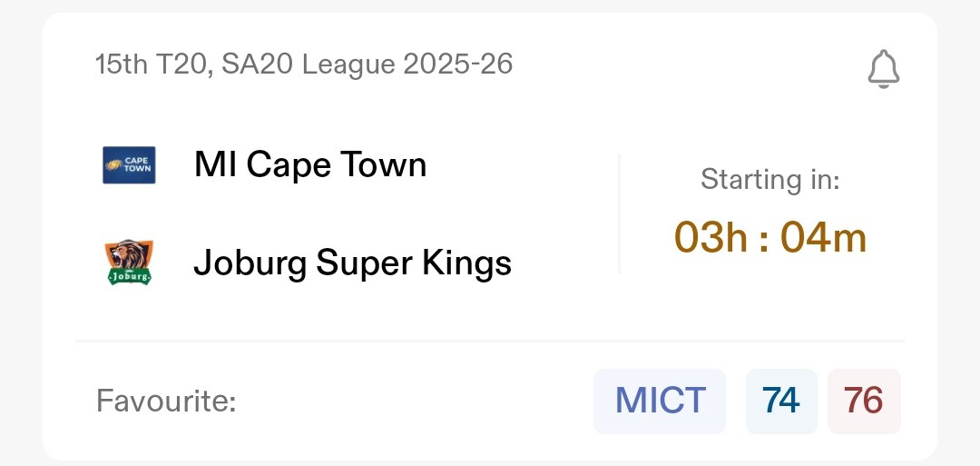Click 'Joburg' in the second team name

pyautogui.click(x=250, y=263)
